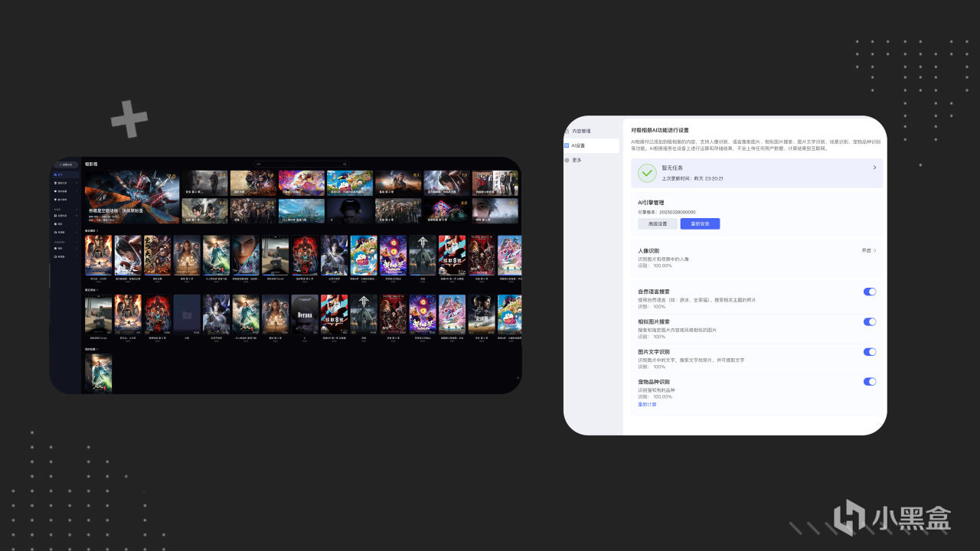Open the black Derana poster
This screenshot has height=551, width=980.
pos(304,313)
